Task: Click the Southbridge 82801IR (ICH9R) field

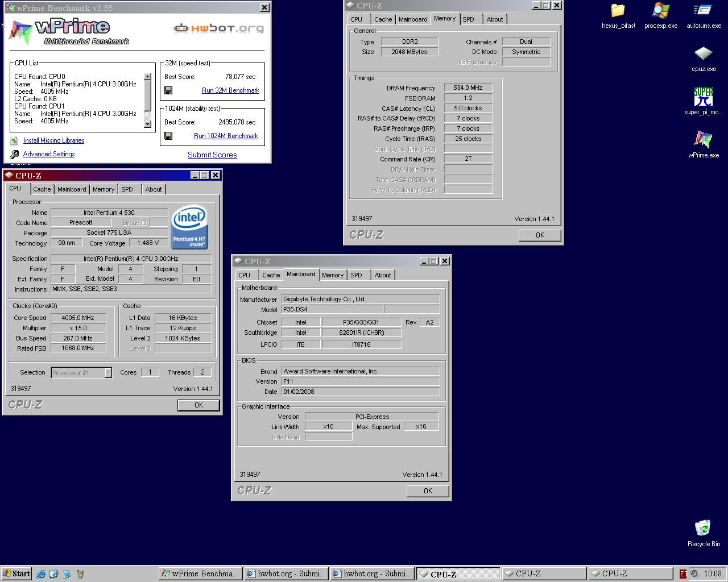Action: coord(362,332)
